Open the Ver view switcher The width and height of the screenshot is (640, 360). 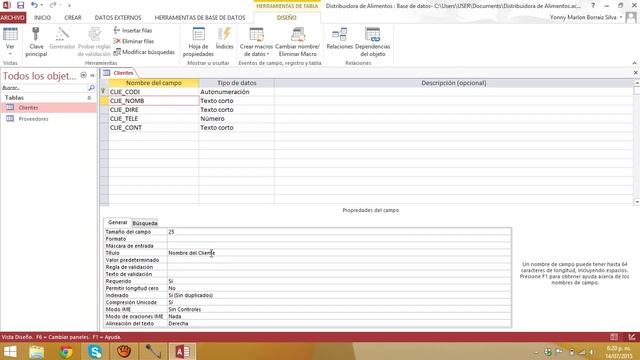pos(10,42)
